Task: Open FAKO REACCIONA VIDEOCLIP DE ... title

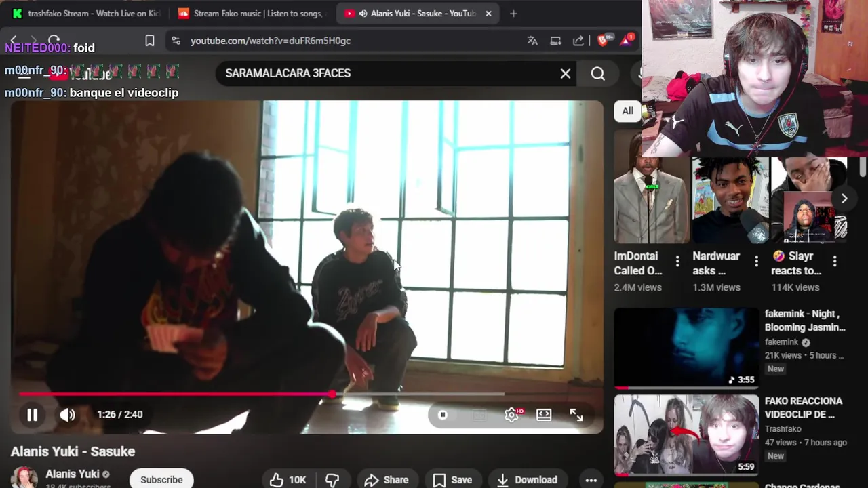Action: [804, 407]
